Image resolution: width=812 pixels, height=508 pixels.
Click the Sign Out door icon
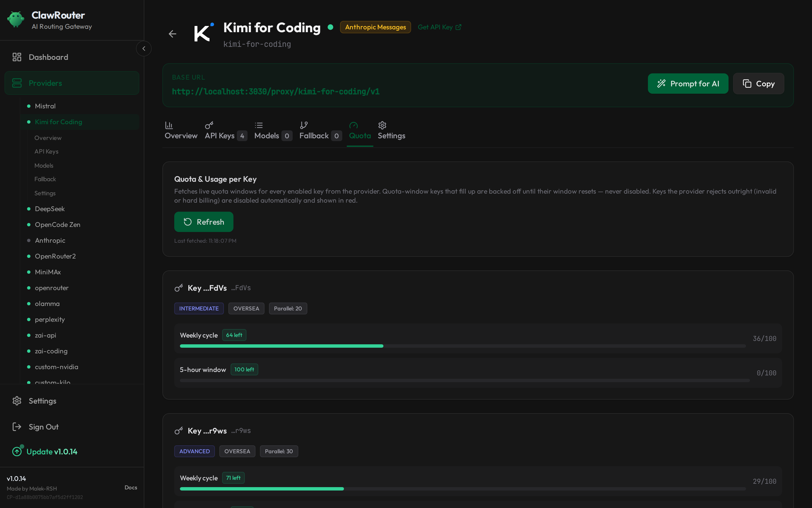click(x=17, y=427)
